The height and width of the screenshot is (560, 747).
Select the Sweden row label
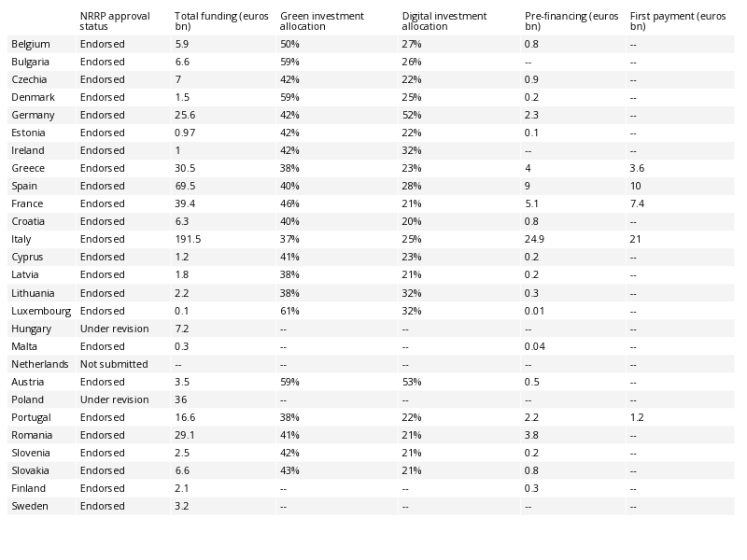tap(29, 506)
